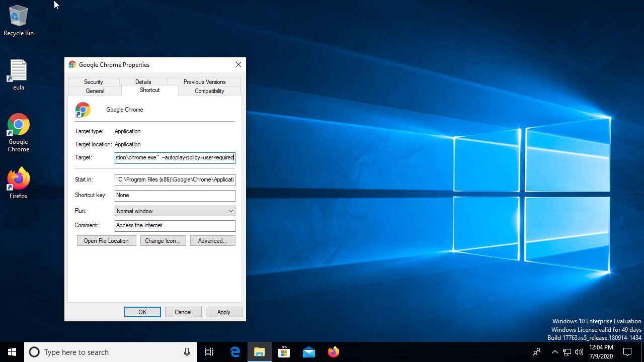
Task: Expand the Run Normal window dropdown
Action: tap(175, 211)
